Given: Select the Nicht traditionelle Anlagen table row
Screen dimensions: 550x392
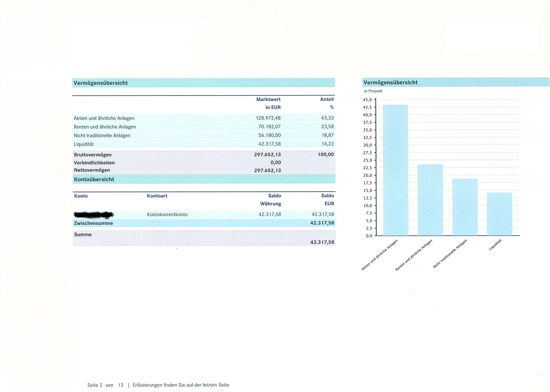Looking at the screenshot, I should pyautogui.click(x=102, y=135).
